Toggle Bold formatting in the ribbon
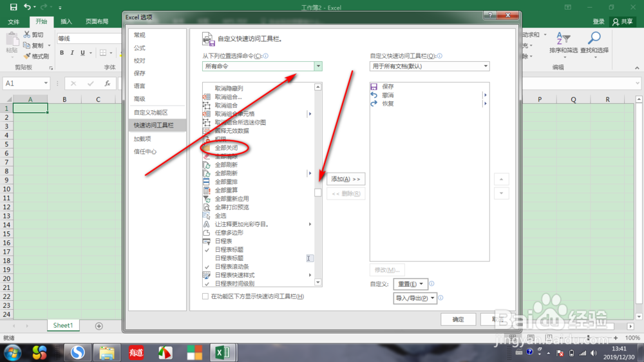 click(x=62, y=53)
